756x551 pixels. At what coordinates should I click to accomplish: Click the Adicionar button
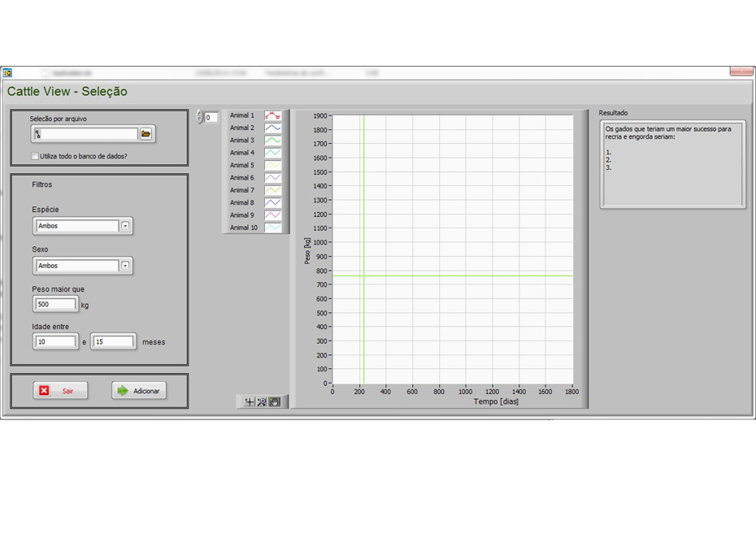(139, 391)
